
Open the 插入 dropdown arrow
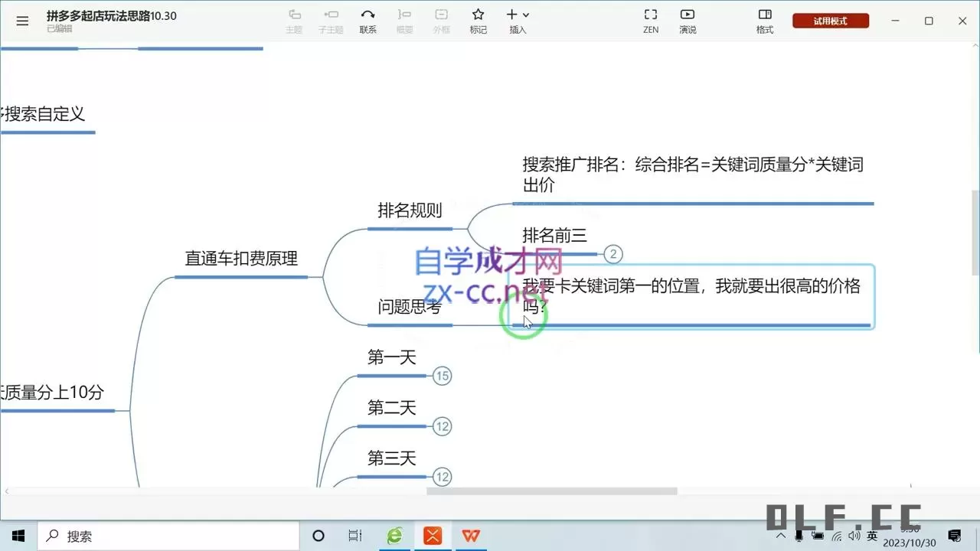(x=525, y=15)
